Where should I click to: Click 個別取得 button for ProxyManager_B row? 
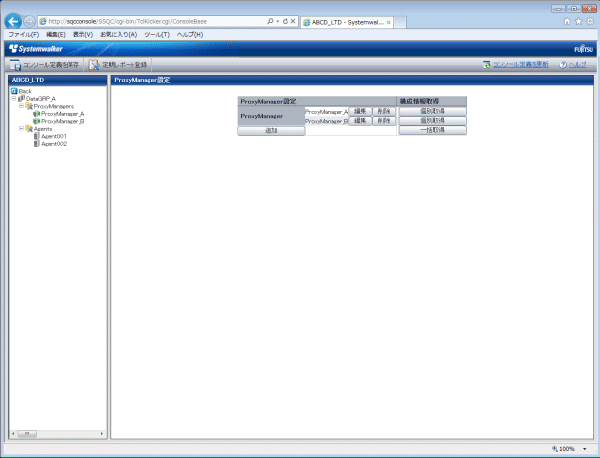432,121
